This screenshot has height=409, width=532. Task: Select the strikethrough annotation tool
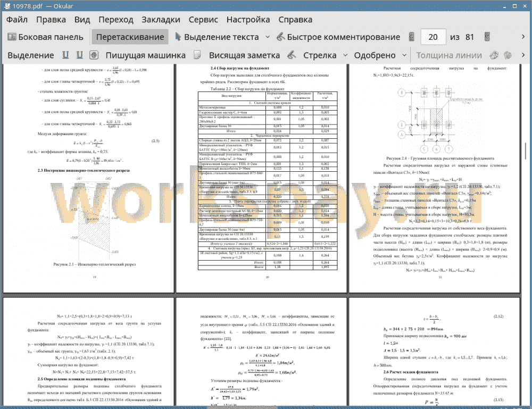(94, 55)
